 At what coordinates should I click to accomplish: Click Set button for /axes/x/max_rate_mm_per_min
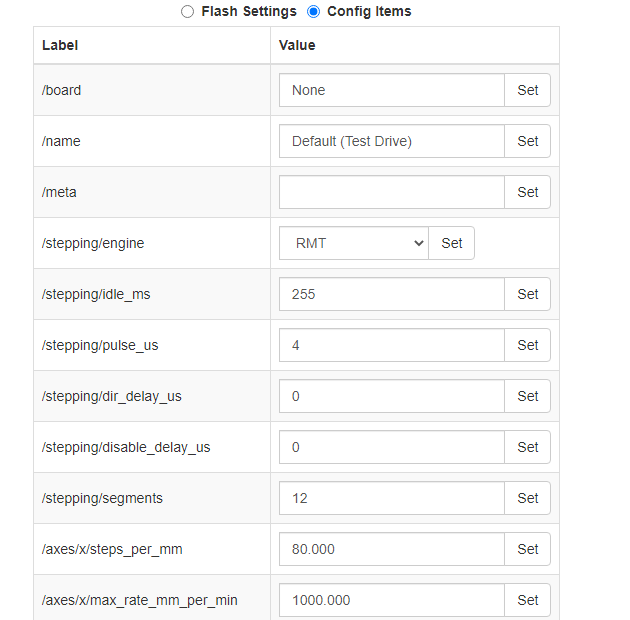pos(527,600)
